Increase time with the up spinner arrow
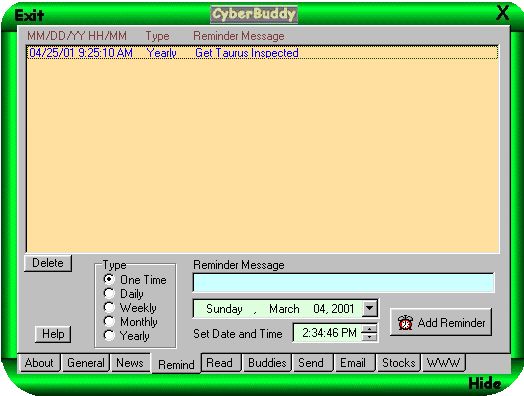 point(369,329)
